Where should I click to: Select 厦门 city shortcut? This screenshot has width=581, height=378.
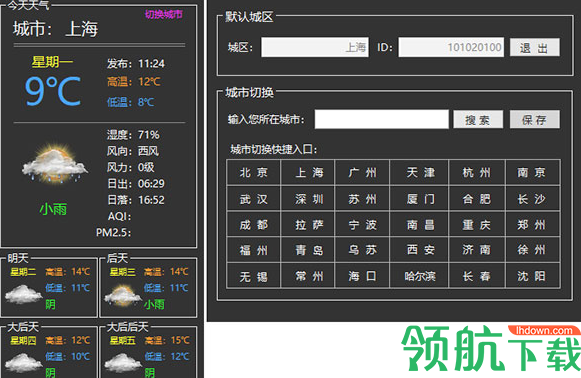(419, 199)
